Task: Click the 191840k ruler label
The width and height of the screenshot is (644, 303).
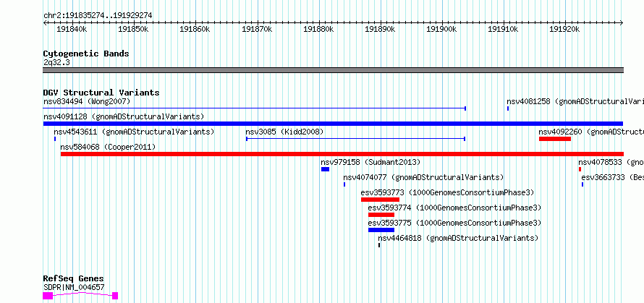Action: click(x=72, y=29)
